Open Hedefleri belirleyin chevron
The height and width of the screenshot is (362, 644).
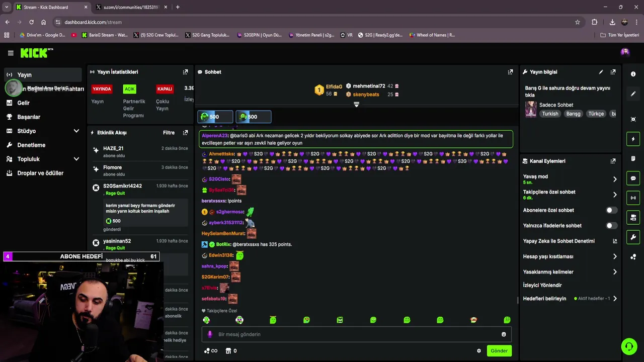pyautogui.click(x=615, y=299)
